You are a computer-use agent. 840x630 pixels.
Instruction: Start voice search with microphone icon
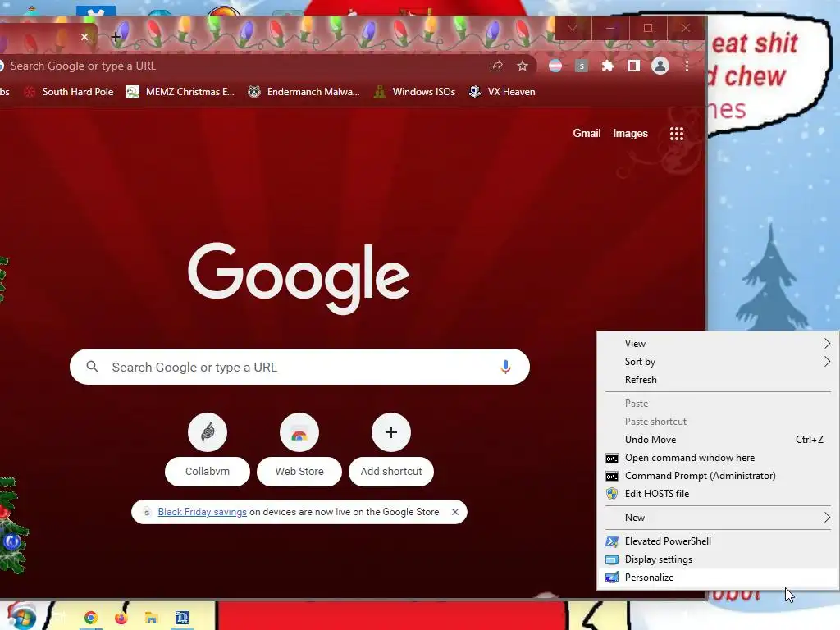pyautogui.click(x=505, y=367)
